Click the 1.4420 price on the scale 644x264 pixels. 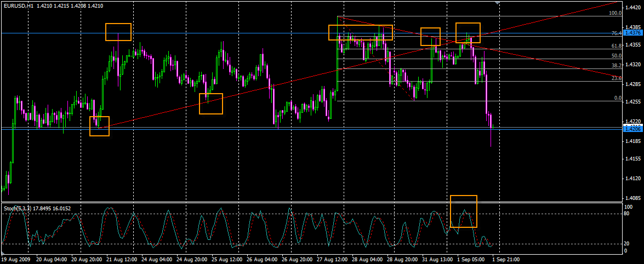634,8
